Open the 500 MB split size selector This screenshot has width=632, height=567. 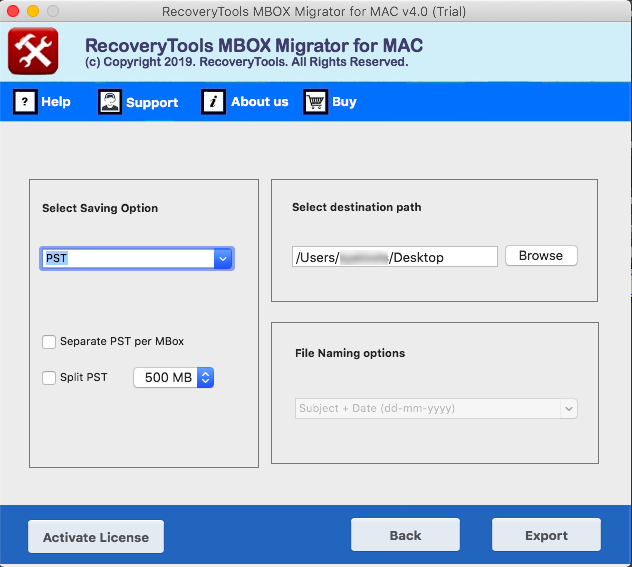(173, 378)
